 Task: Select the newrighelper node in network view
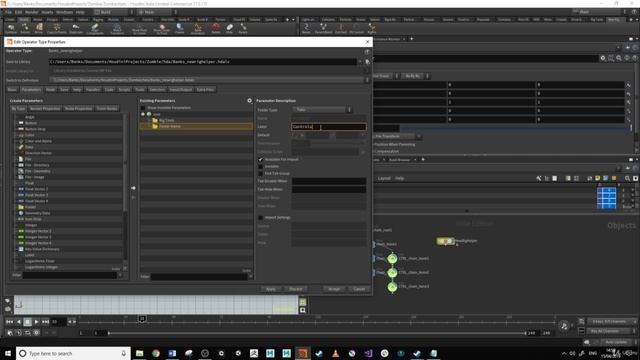point(445,241)
